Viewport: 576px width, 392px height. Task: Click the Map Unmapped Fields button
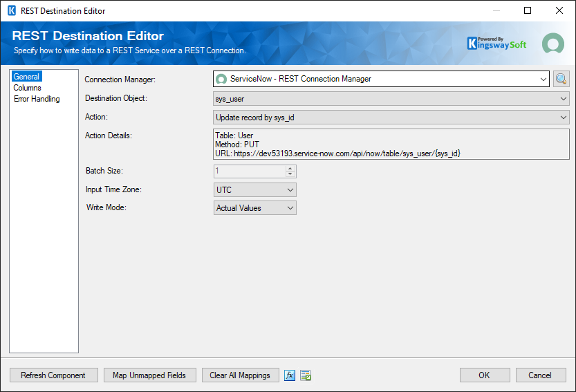(150, 375)
